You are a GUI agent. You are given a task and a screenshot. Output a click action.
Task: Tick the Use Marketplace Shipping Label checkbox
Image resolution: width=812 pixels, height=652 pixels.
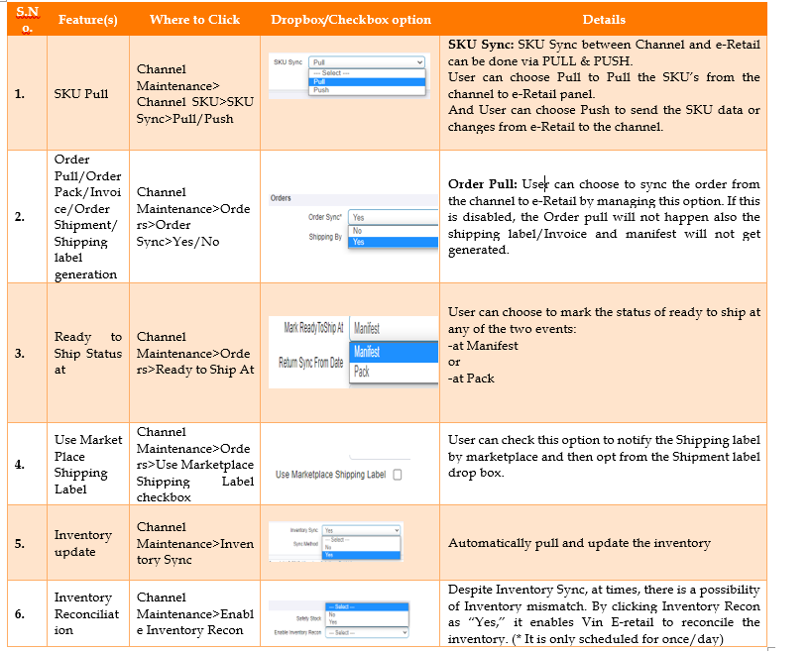click(398, 475)
